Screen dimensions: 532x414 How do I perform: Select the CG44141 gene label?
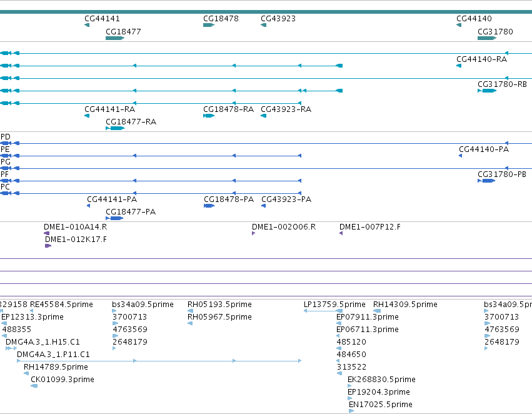pyautogui.click(x=102, y=19)
